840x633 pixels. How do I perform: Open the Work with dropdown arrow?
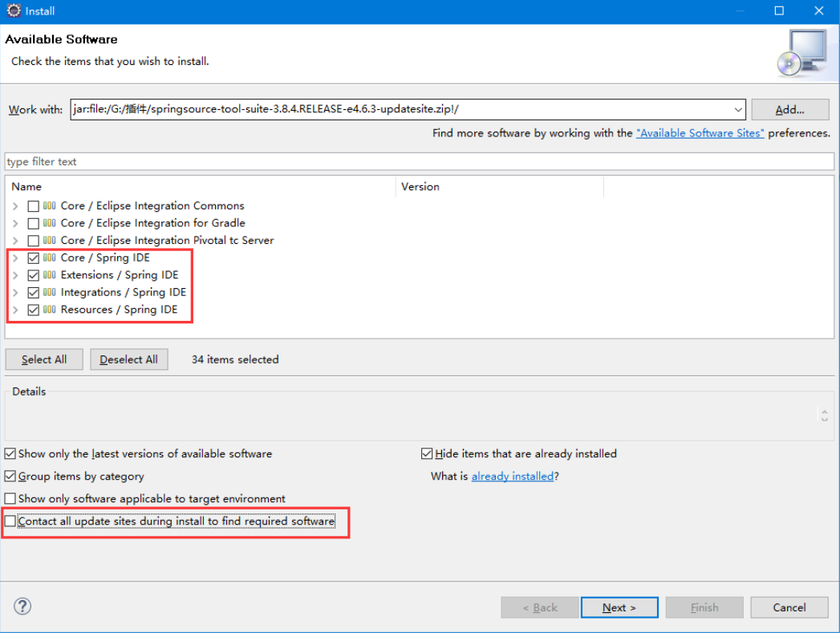point(737,110)
